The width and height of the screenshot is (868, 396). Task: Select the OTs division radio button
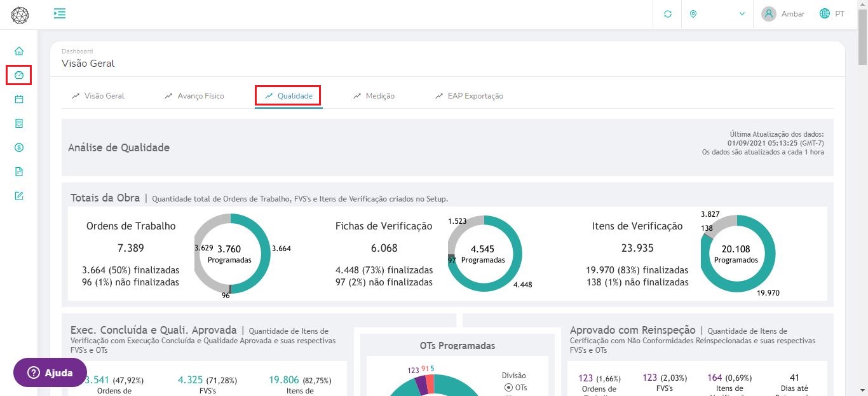click(x=508, y=387)
